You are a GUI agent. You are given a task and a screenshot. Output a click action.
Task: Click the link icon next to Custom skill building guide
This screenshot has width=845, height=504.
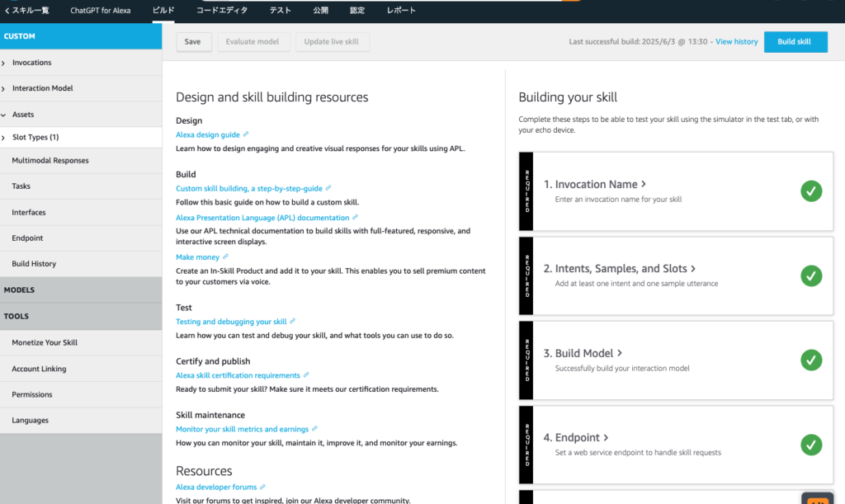[328, 188]
